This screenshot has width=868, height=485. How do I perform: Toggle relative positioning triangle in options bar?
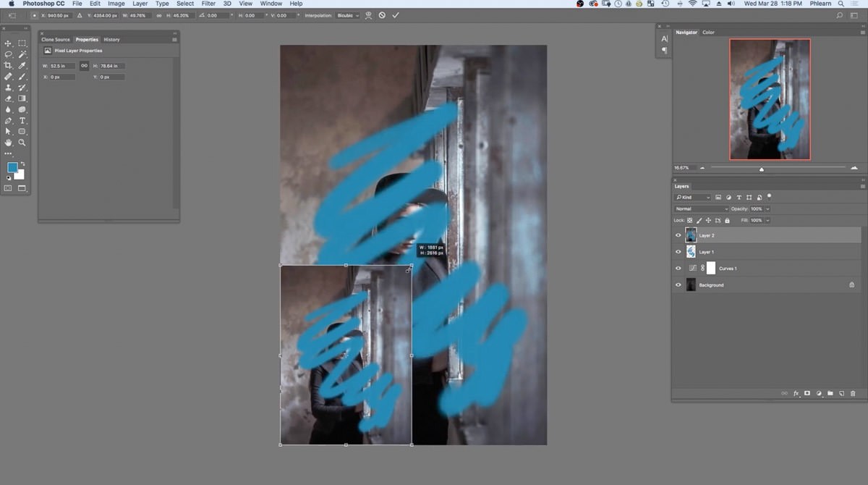(x=80, y=15)
